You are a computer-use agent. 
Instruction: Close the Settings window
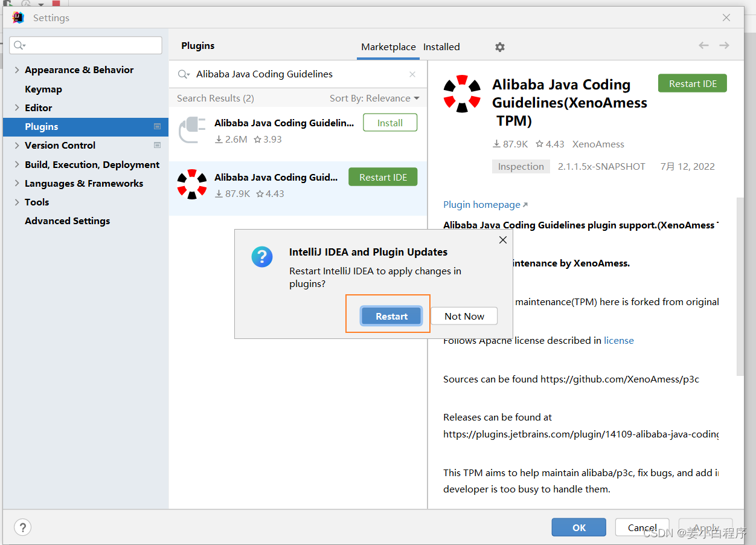coord(726,18)
